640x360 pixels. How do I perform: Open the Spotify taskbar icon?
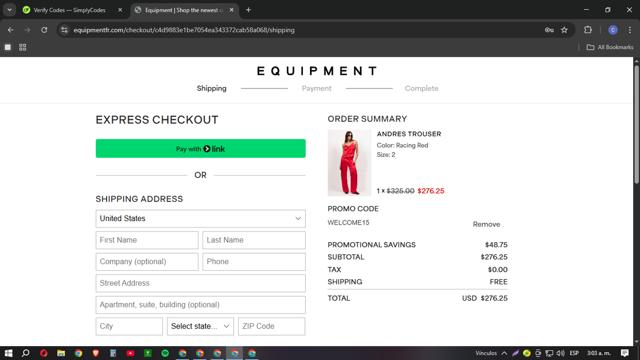click(165, 353)
